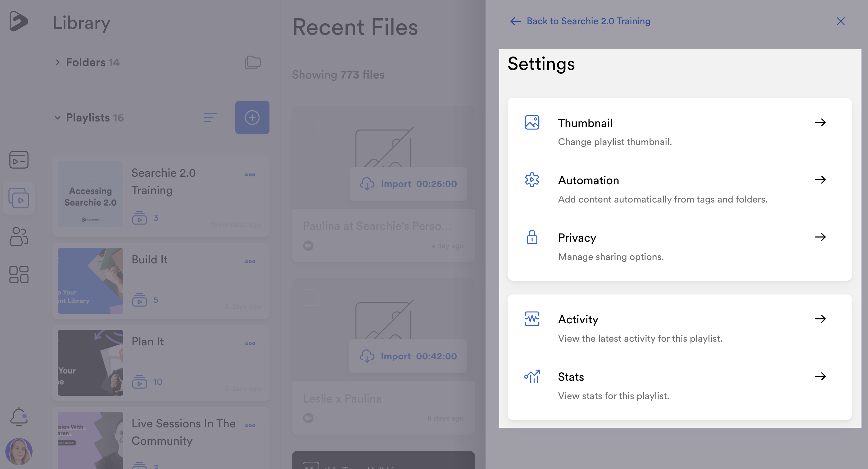Click video count icon on Searchie 2.0 Training

[x=139, y=218]
